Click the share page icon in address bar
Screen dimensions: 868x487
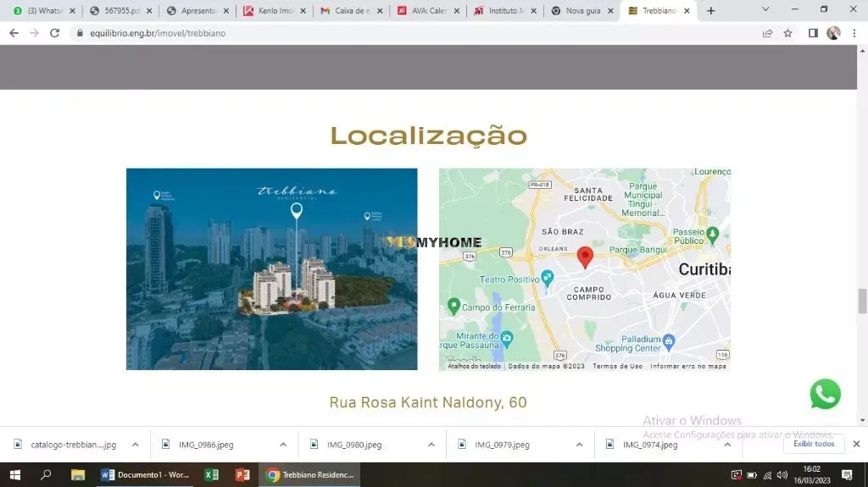click(767, 33)
